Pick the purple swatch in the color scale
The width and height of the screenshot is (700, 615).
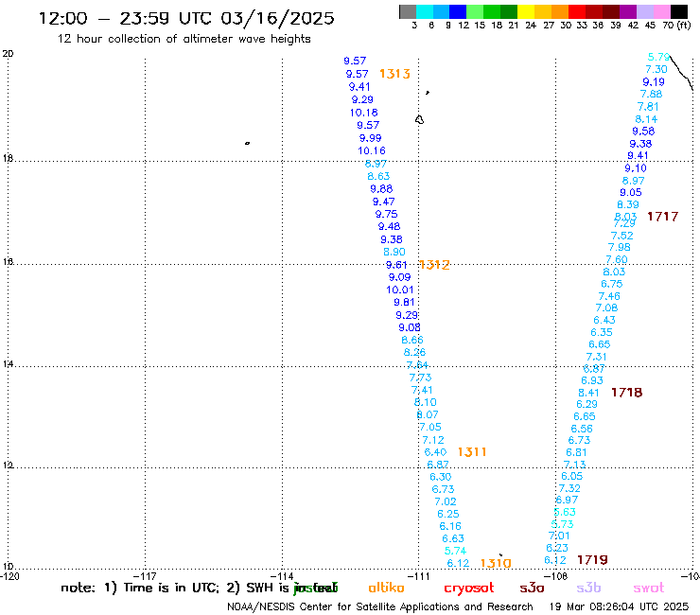tap(628, 11)
